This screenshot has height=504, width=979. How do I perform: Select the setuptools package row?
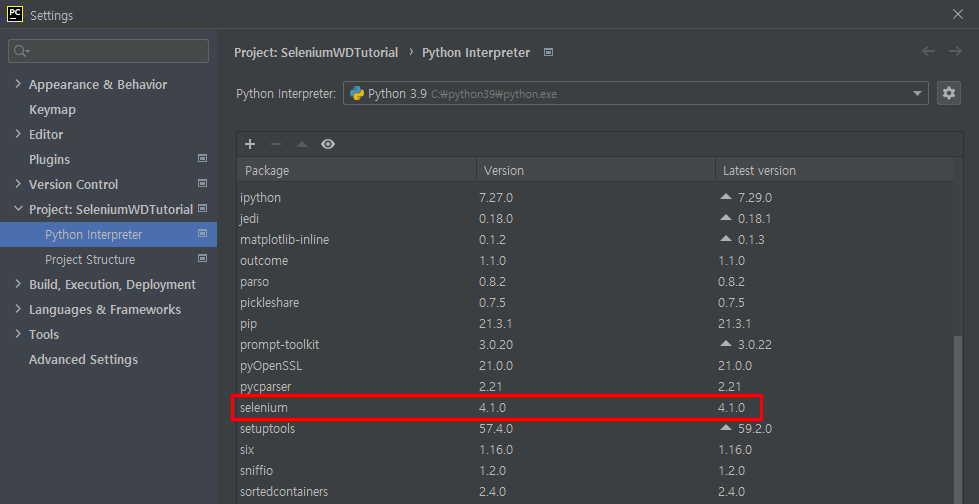pos(595,429)
